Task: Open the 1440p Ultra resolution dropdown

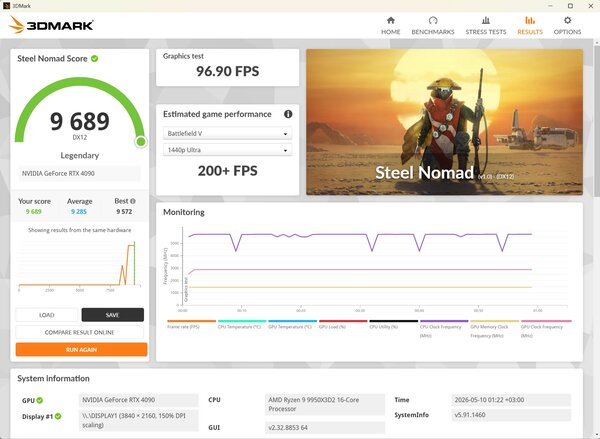Action: pyautogui.click(x=227, y=150)
